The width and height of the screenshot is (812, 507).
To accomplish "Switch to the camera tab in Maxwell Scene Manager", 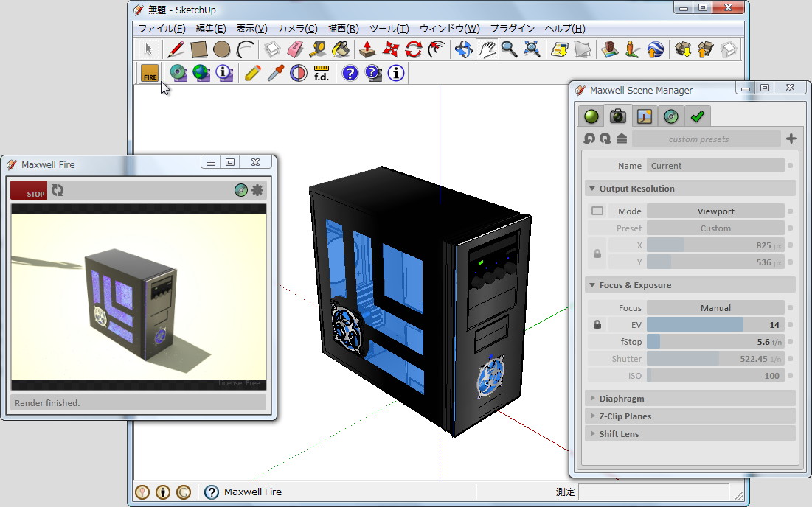I will (617, 116).
